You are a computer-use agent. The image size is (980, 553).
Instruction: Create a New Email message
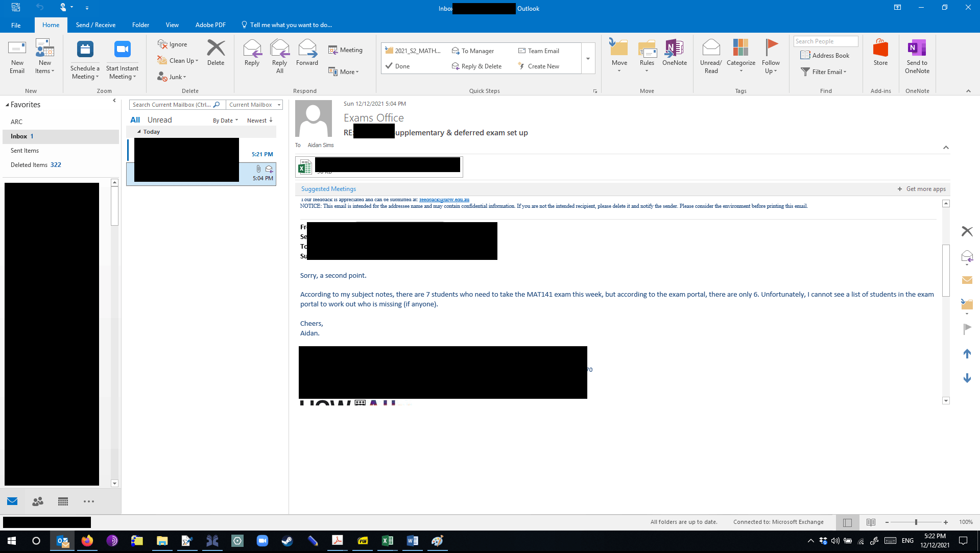(17, 56)
